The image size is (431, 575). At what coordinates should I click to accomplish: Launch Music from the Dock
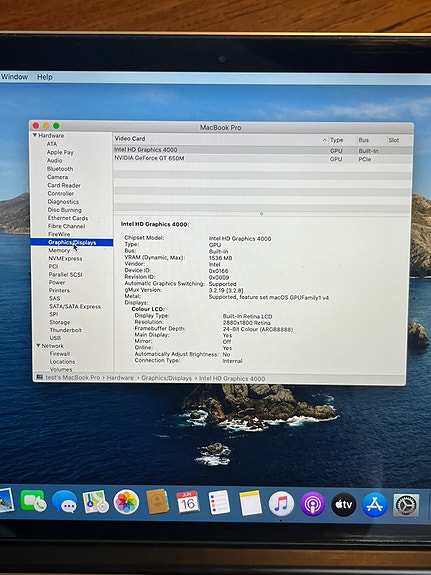coord(281,504)
